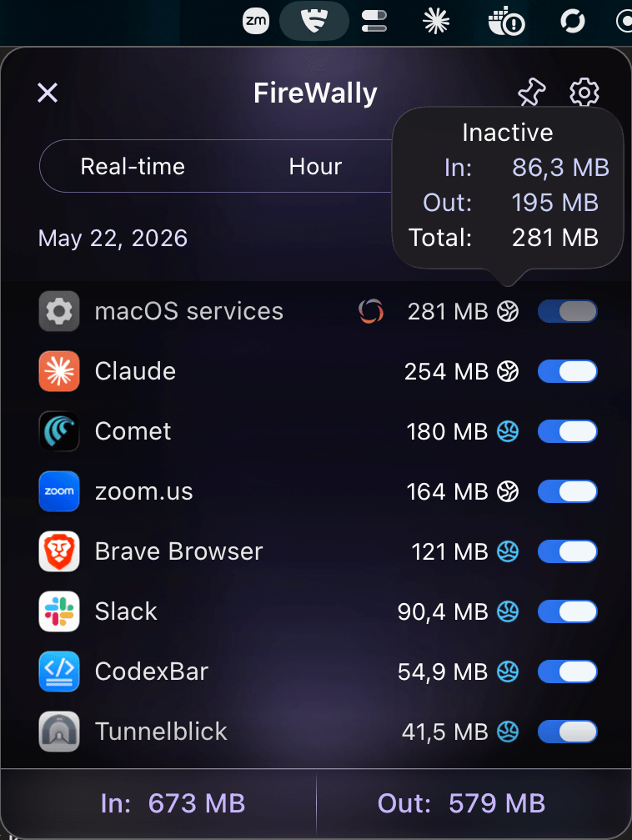The width and height of the screenshot is (632, 840).
Task: Click the sync arrows menu bar icon
Action: click(573, 22)
